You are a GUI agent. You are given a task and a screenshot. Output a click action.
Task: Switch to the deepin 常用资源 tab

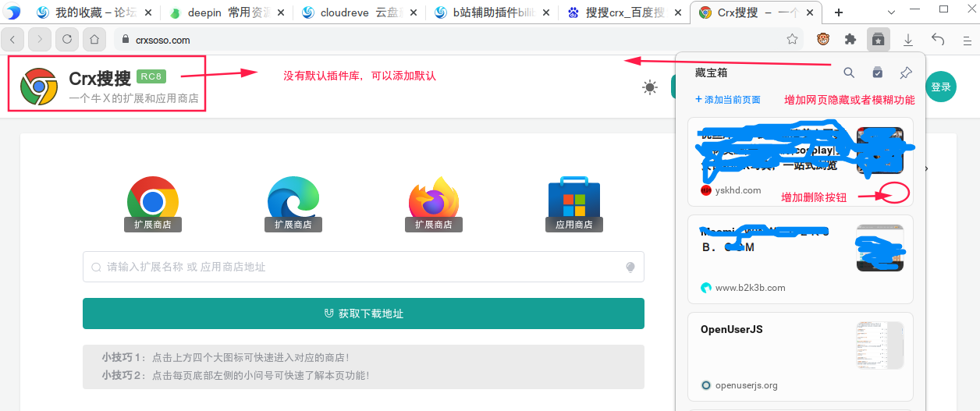pyautogui.click(x=225, y=12)
